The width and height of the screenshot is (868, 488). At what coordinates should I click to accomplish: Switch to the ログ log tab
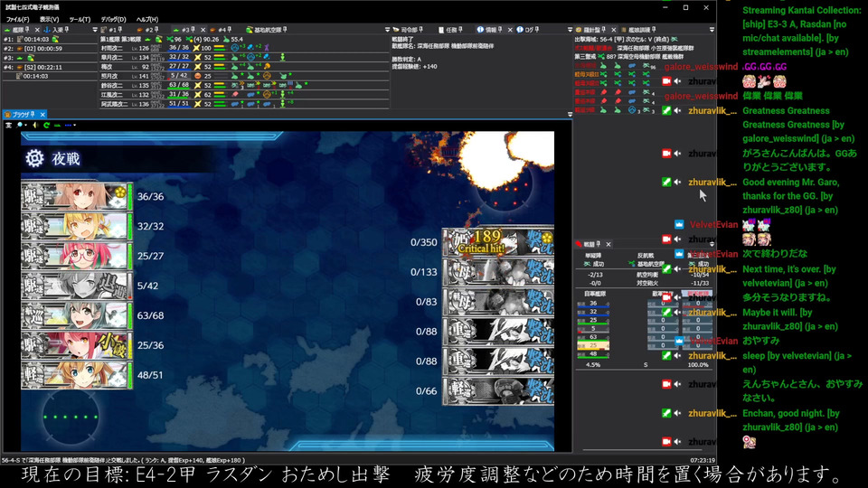pos(527,30)
